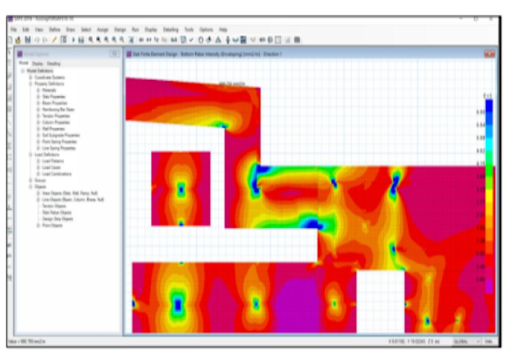
Task: Select Wall Properties in the tree
Action: pyautogui.click(x=53, y=129)
